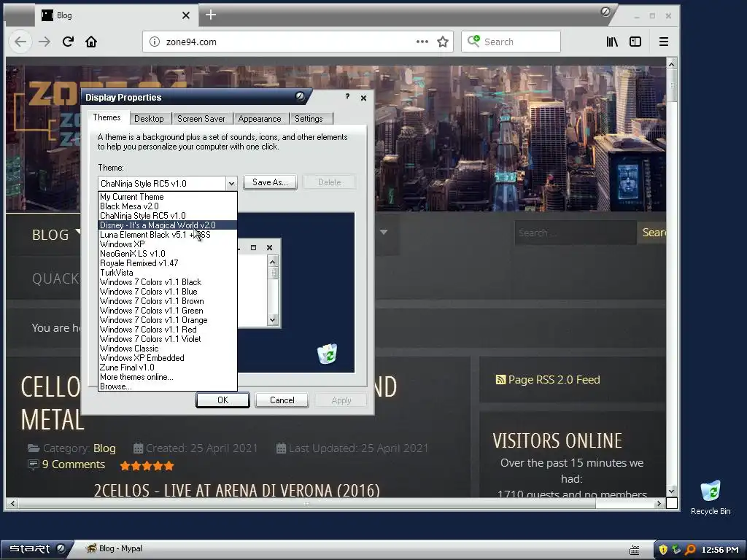Viewport: 747px width, 560px height.
Task: Click the browser forward arrow
Action: point(44,42)
